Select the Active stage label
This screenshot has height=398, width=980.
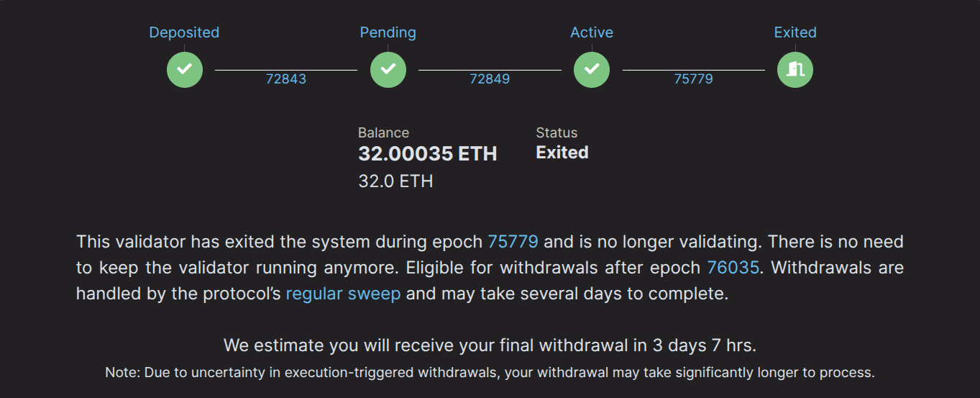coord(592,32)
